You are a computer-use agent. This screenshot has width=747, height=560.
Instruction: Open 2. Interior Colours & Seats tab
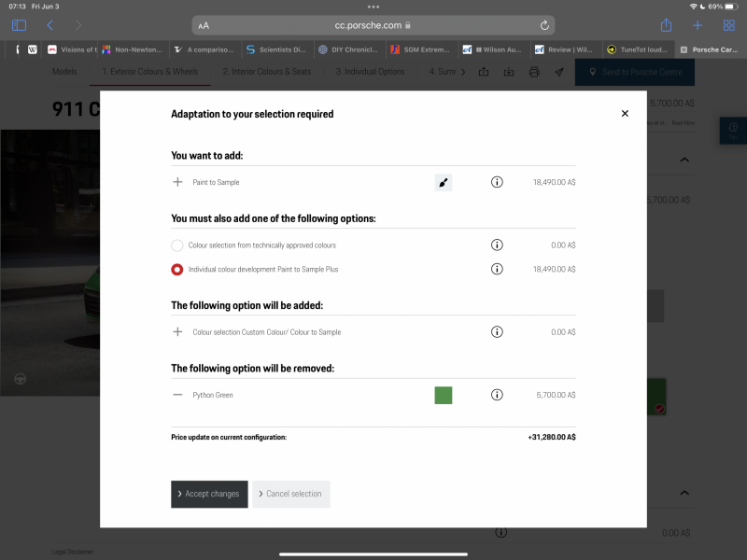[267, 72]
